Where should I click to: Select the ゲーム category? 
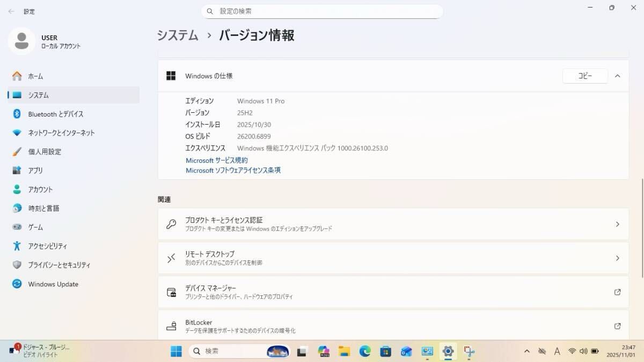click(35, 227)
